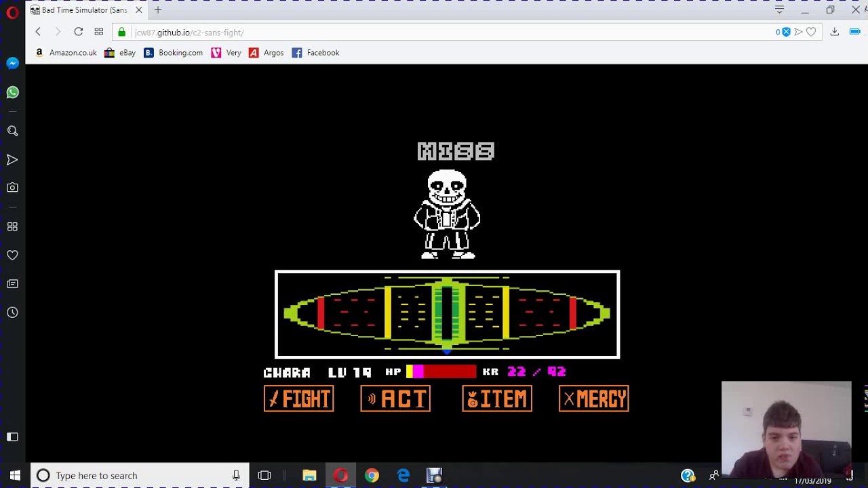Click the HP health bar
Screen dimensions: 868x488
(x=441, y=371)
